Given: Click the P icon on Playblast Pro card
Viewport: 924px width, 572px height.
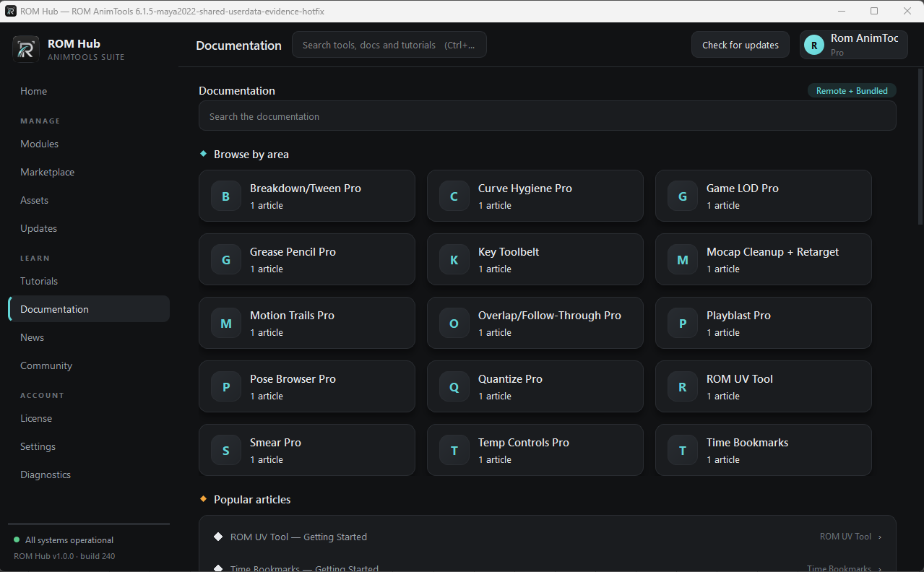Looking at the screenshot, I should pos(683,324).
